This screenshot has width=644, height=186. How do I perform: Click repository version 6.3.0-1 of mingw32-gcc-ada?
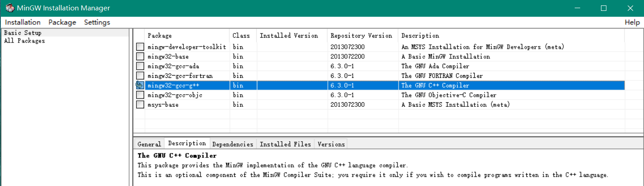tap(342, 66)
